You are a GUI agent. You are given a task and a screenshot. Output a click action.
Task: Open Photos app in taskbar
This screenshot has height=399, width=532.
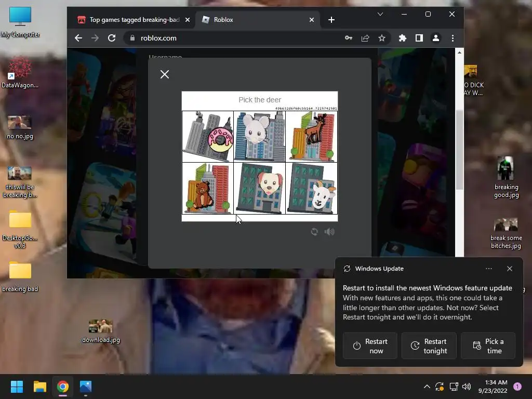[x=86, y=387]
